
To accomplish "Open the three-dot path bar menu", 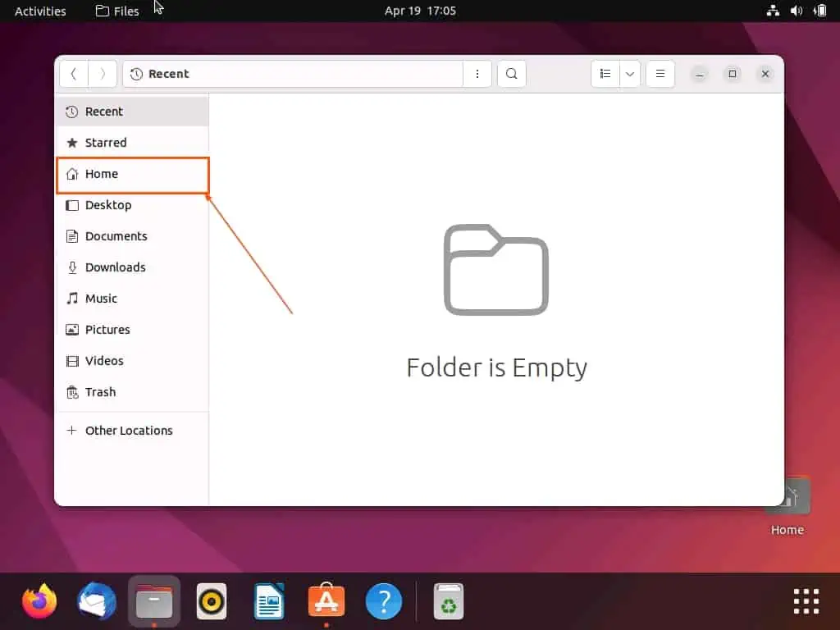I will coord(477,73).
